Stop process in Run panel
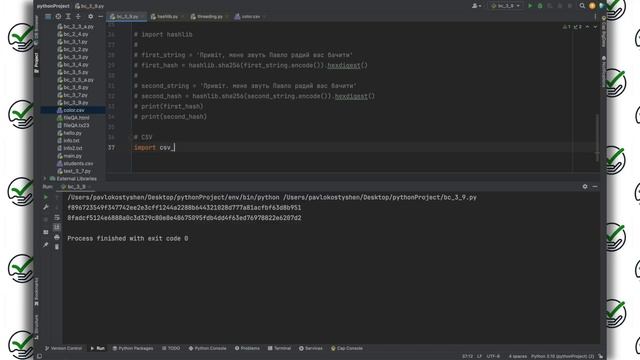Image resolution: width=640 pixels, height=360 pixels. pos(46,220)
